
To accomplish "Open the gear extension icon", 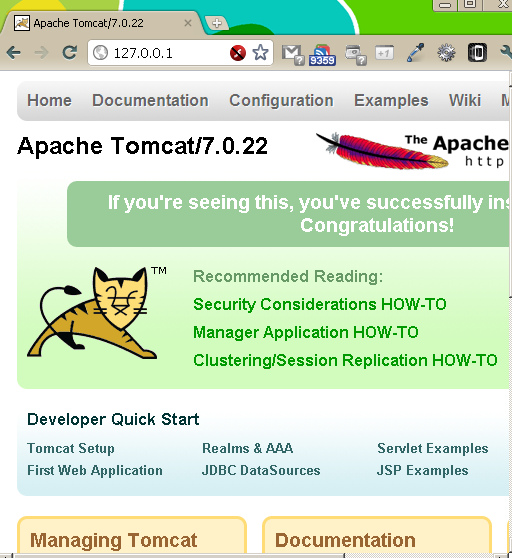I will point(446,53).
